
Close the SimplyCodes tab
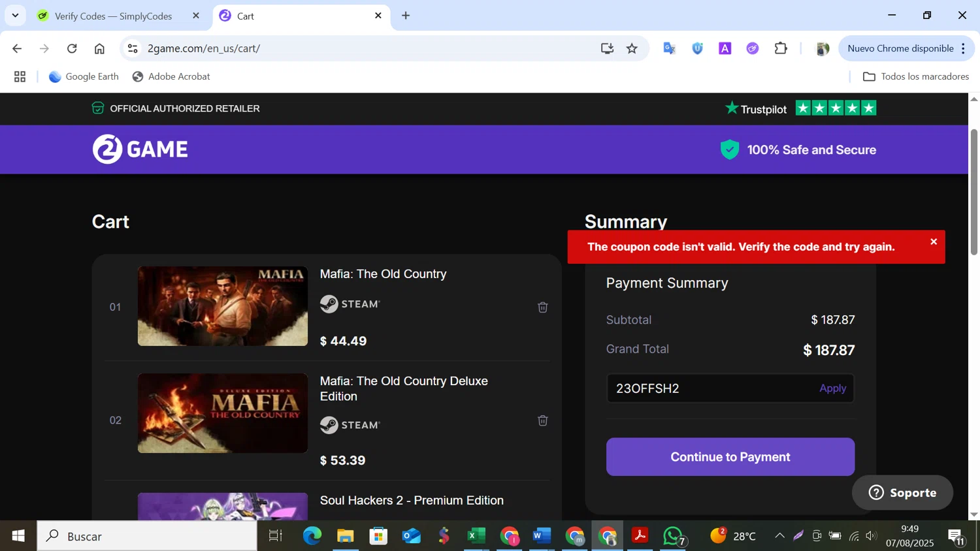195,16
